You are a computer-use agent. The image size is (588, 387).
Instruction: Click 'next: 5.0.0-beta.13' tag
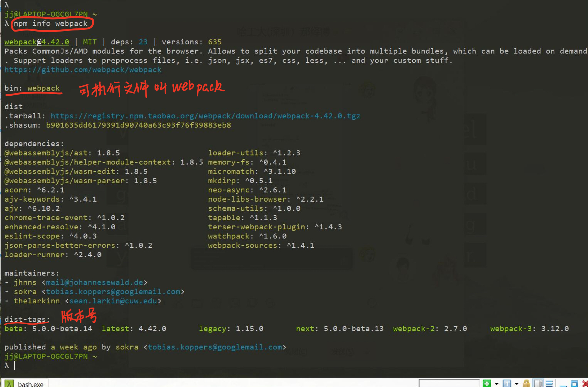point(340,329)
